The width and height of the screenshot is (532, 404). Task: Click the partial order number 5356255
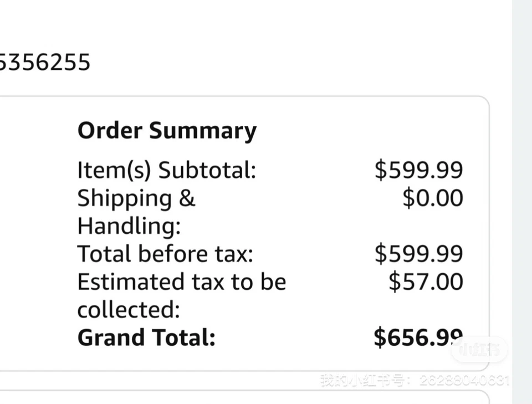click(x=44, y=62)
